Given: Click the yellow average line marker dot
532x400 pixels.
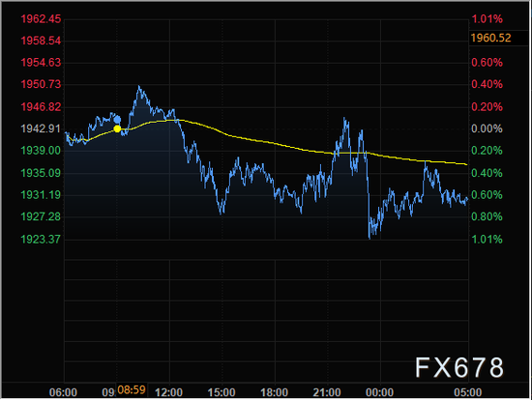Looking at the screenshot, I should 117,129.
